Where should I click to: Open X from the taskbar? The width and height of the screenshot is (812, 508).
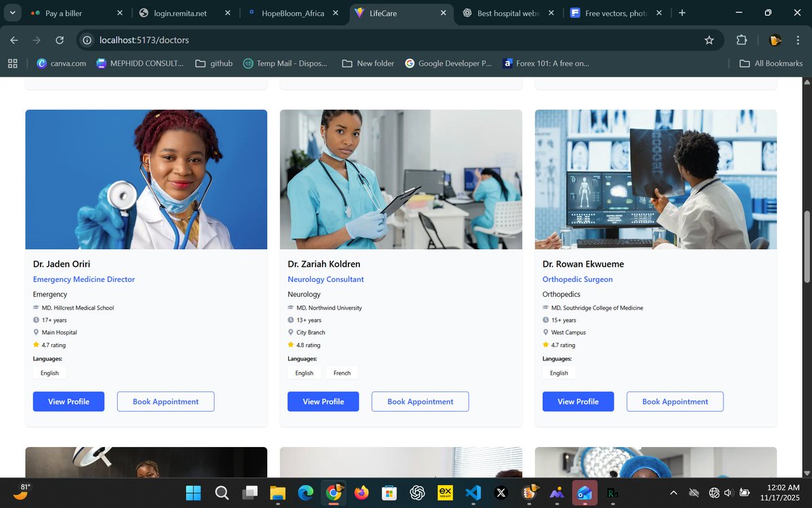[x=500, y=492]
